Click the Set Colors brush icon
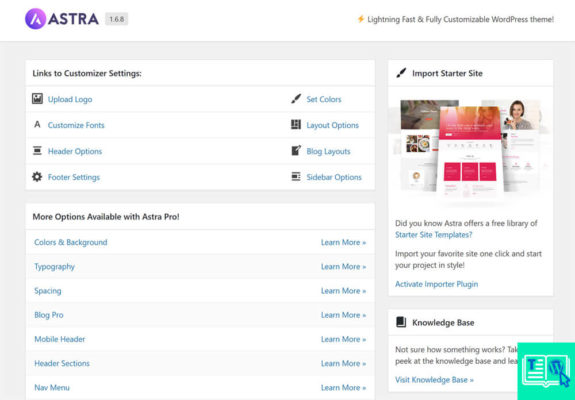This screenshot has width=575, height=400. coord(296,99)
